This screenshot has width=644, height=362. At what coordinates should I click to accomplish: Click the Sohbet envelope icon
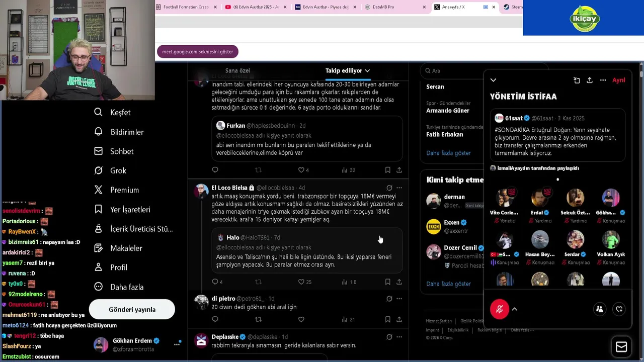(x=99, y=151)
